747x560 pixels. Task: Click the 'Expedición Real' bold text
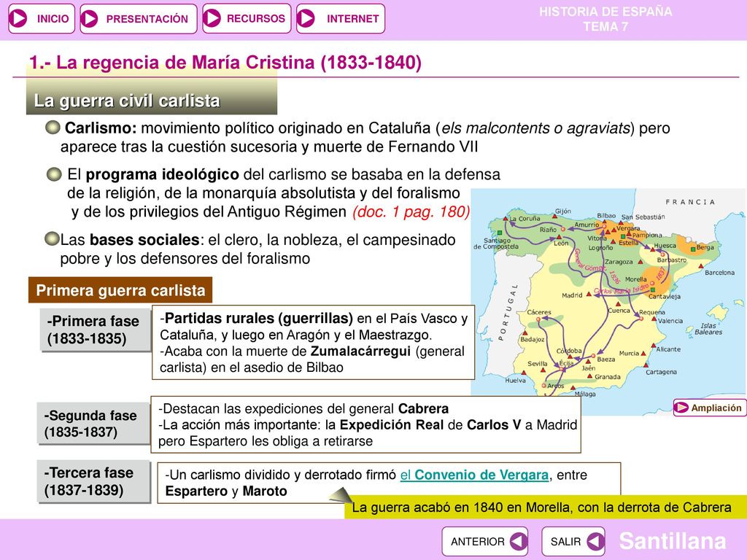point(392,425)
